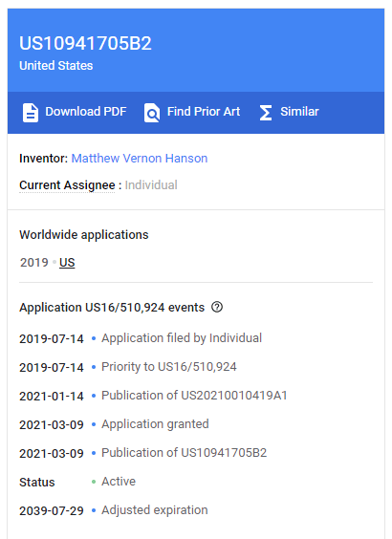The width and height of the screenshot is (392, 539).
Task: Click the Current Assignee underlined label
Action: point(67,185)
